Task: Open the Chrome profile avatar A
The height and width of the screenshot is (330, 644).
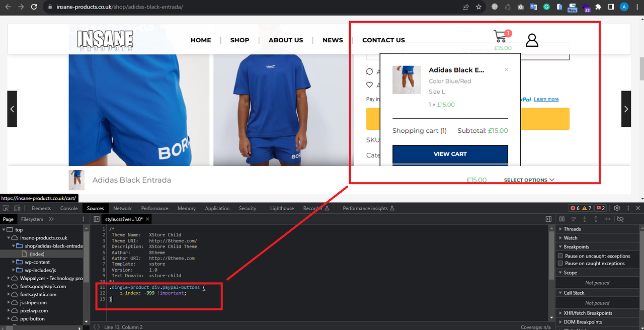Action: click(x=624, y=7)
